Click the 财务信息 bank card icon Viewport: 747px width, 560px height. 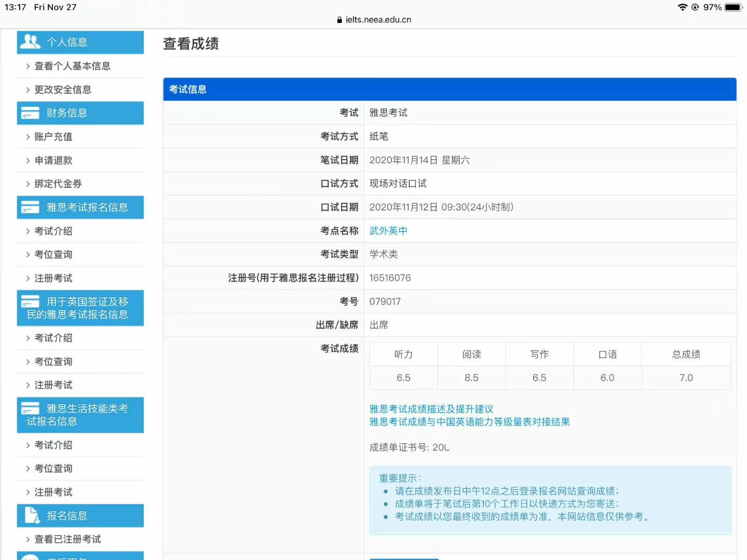point(30,113)
